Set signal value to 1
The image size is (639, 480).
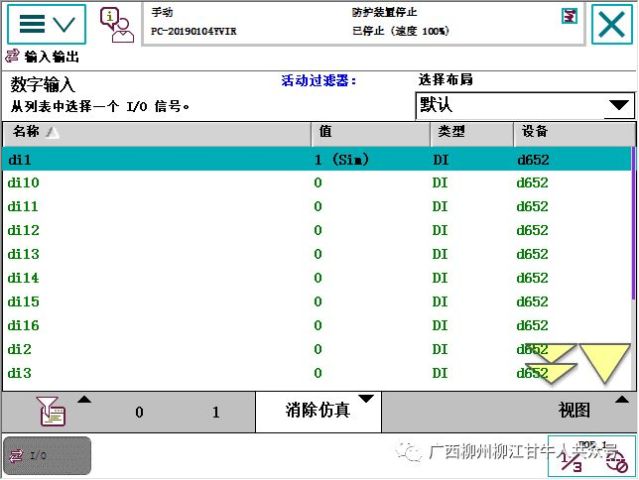tap(216, 412)
